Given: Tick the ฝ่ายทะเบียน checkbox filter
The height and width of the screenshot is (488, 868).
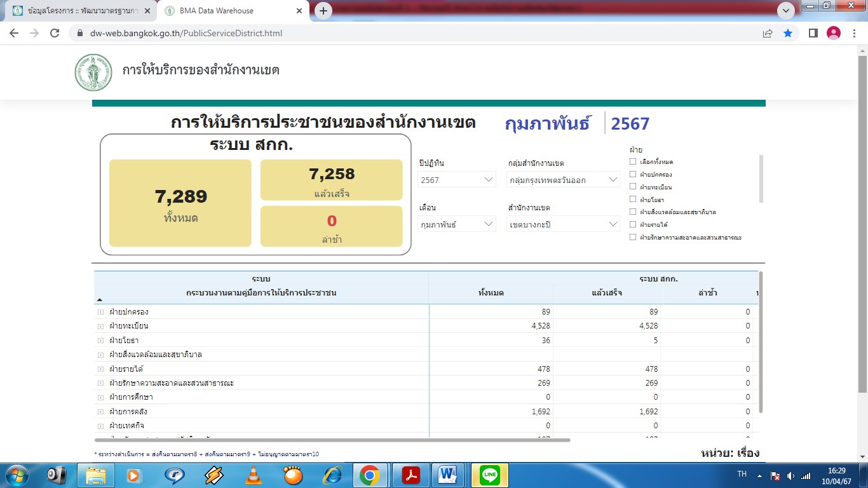Looking at the screenshot, I should click(633, 187).
